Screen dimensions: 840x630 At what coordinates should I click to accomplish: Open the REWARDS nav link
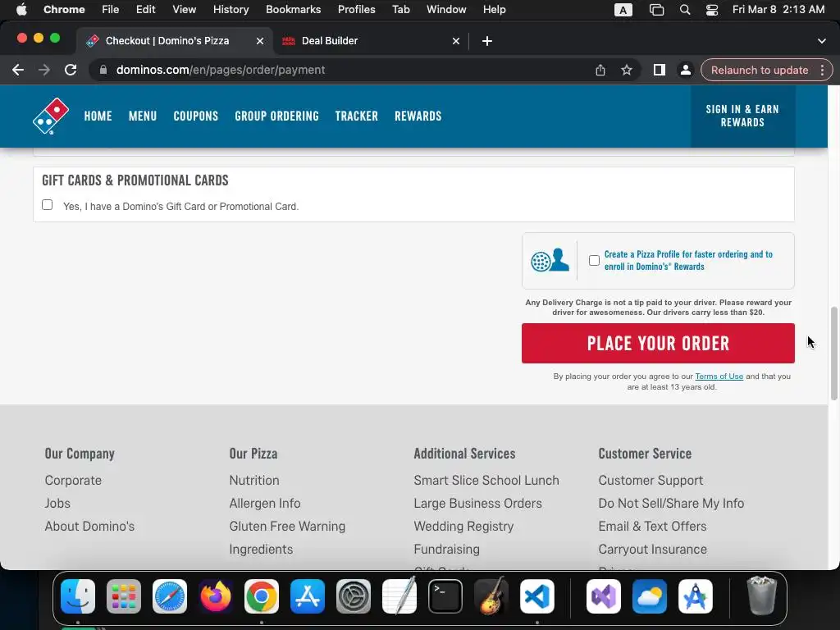click(x=418, y=116)
